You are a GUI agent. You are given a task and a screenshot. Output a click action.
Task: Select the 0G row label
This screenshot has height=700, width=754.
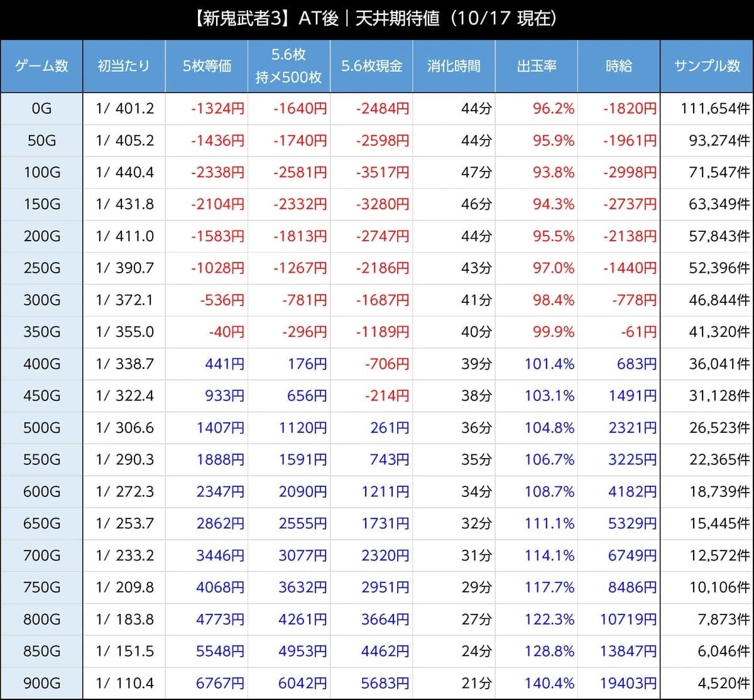click(41, 109)
